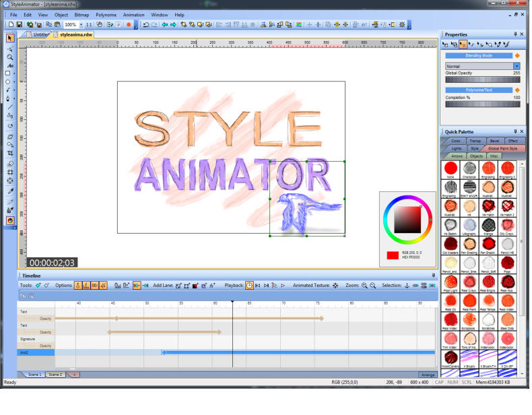Click the playhead marker on timeline ruler
Screen dimensions: 532x415
pyautogui.click(x=232, y=302)
